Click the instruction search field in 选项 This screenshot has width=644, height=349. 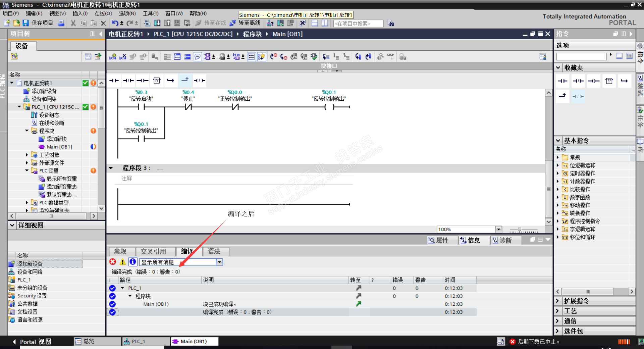[581, 56]
